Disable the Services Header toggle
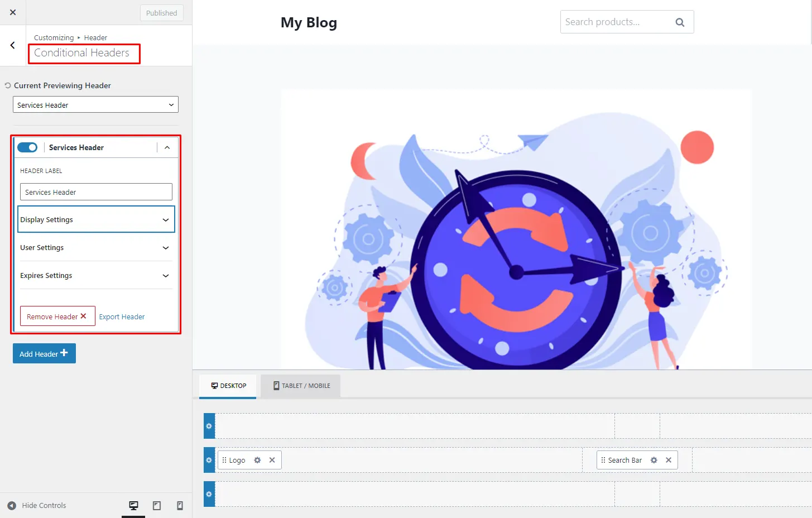The width and height of the screenshot is (812, 518). point(27,147)
